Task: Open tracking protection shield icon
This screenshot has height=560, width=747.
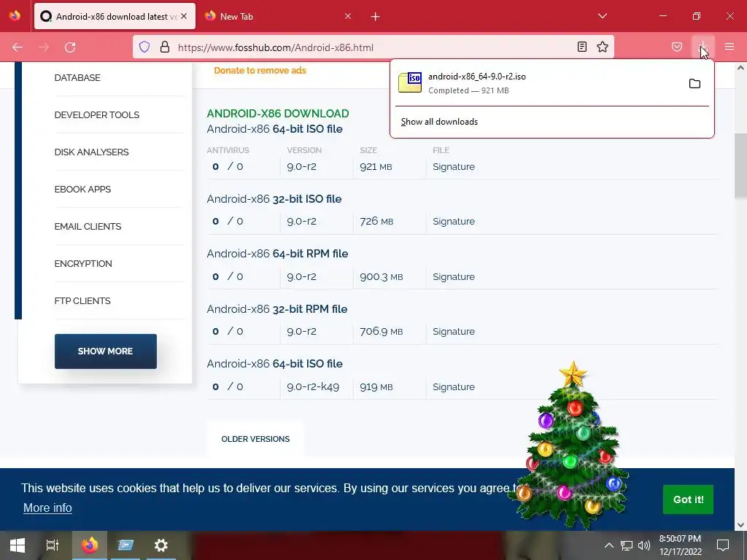Action: 144,47
